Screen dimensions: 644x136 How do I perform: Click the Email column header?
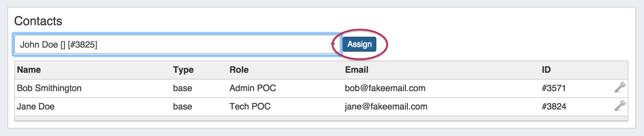click(x=356, y=70)
